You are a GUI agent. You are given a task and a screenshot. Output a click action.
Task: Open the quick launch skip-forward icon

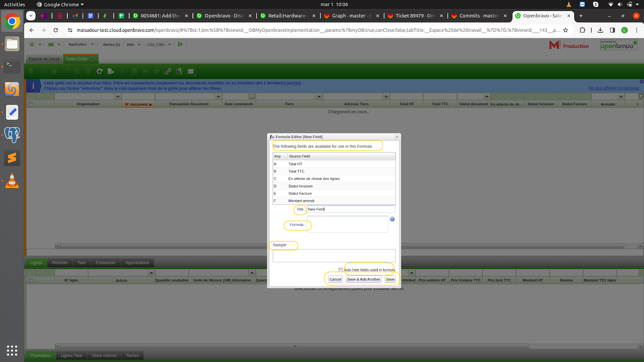51,45
